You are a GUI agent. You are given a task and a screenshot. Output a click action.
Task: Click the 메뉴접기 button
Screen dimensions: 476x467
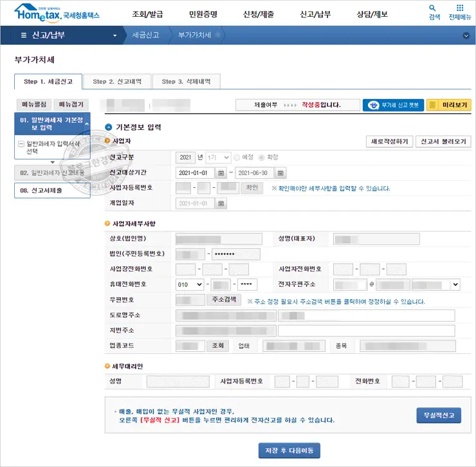71,104
